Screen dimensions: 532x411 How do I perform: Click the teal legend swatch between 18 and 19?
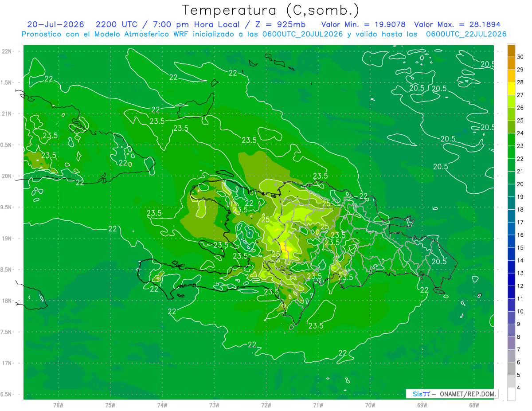click(x=511, y=204)
